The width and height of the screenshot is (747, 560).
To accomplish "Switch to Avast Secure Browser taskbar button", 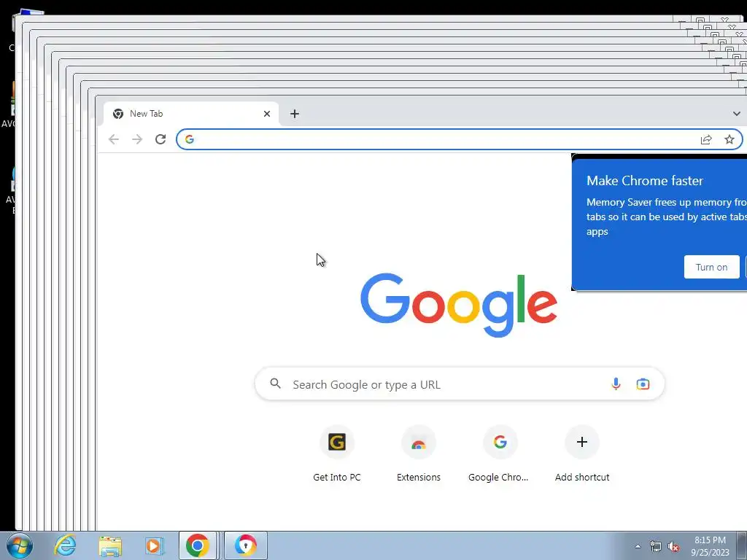I will (x=245, y=545).
